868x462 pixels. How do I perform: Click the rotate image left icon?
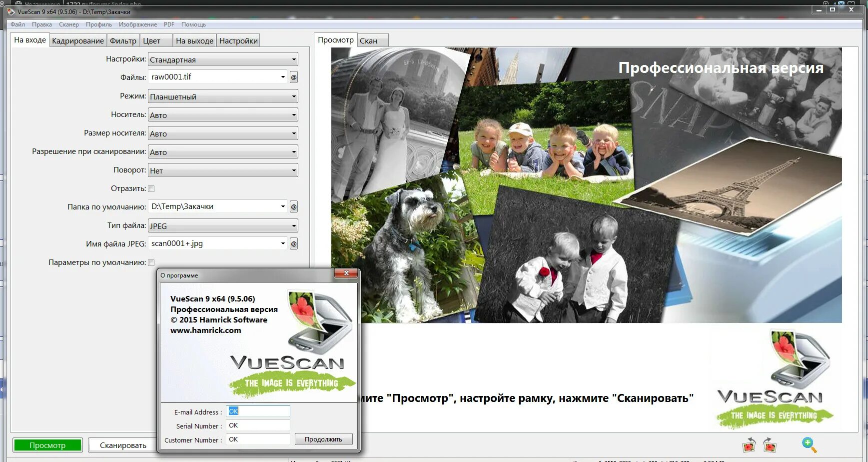tap(749, 445)
